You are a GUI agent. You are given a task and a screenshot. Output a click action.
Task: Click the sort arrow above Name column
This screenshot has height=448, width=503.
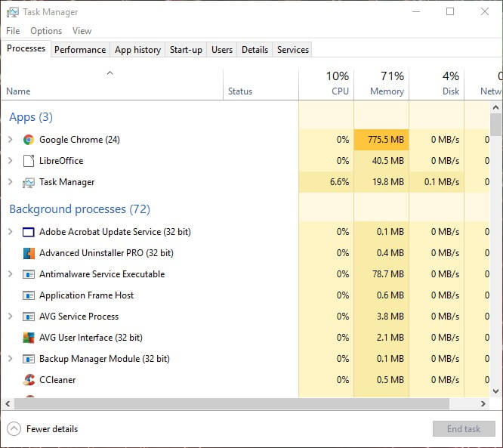[x=110, y=73]
